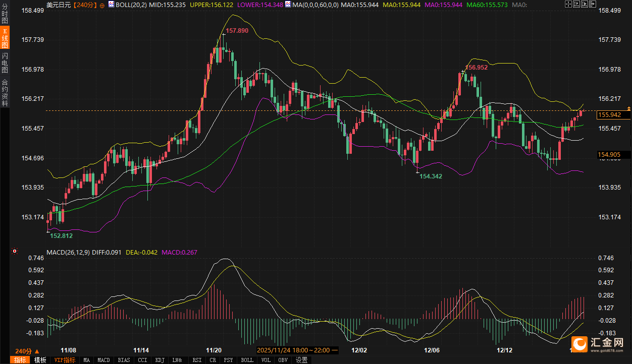This screenshot has width=632, height=364.
Task: Select the VIP指标 tab
Action: (65, 360)
